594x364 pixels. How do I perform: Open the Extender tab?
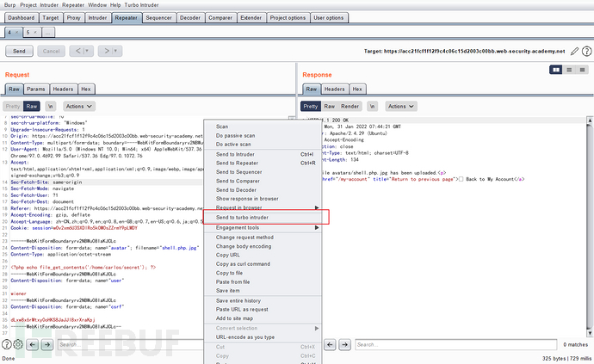[251, 18]
